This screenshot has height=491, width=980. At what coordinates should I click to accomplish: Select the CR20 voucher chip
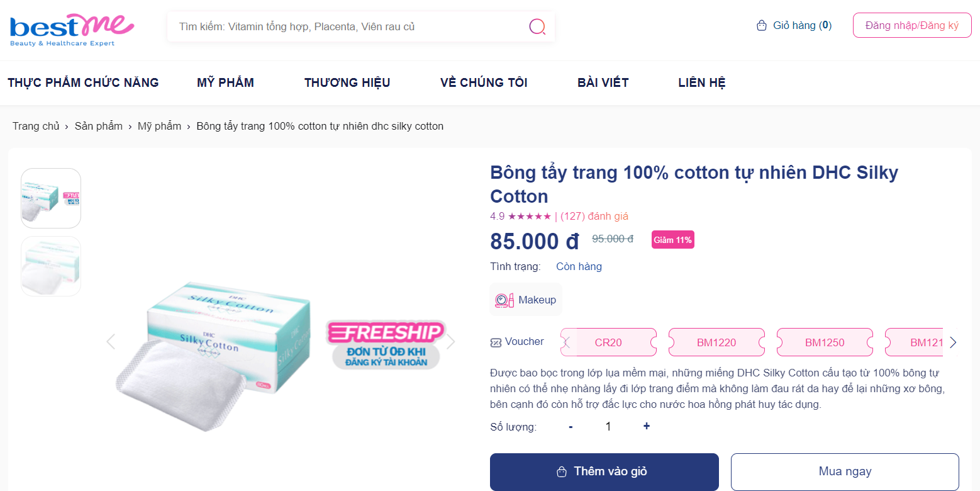click(x=608, y=342)
